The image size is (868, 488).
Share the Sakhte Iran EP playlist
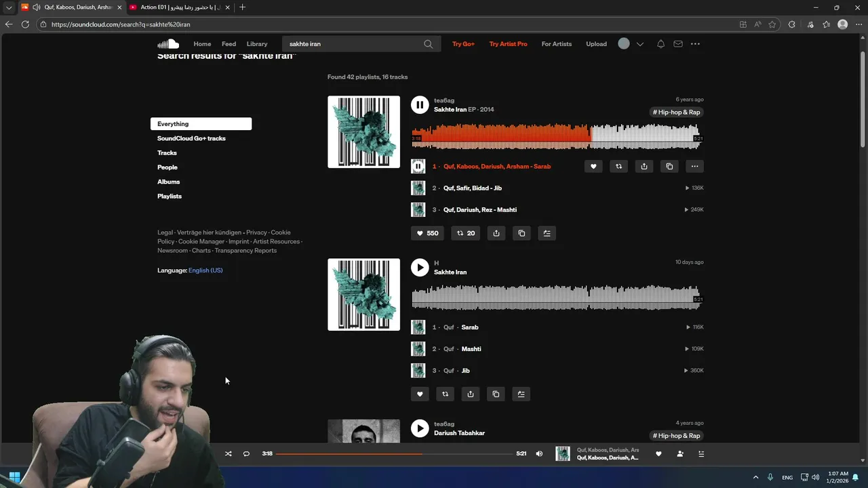496,233
